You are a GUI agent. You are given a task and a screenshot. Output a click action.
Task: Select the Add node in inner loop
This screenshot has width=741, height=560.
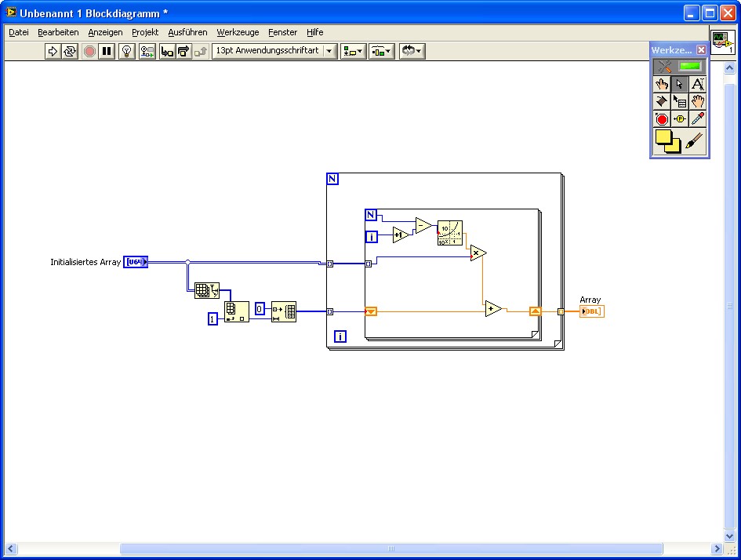coord(493,308)
